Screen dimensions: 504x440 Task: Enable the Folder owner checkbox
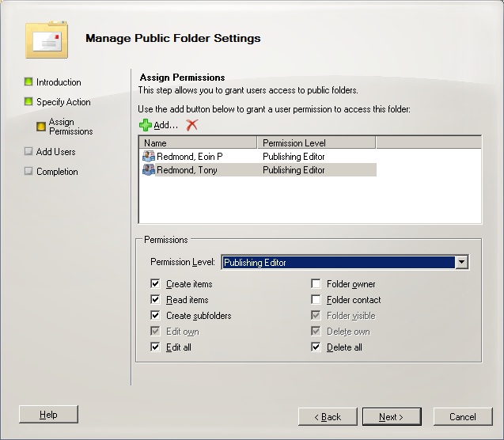click(x=316, y=284)
